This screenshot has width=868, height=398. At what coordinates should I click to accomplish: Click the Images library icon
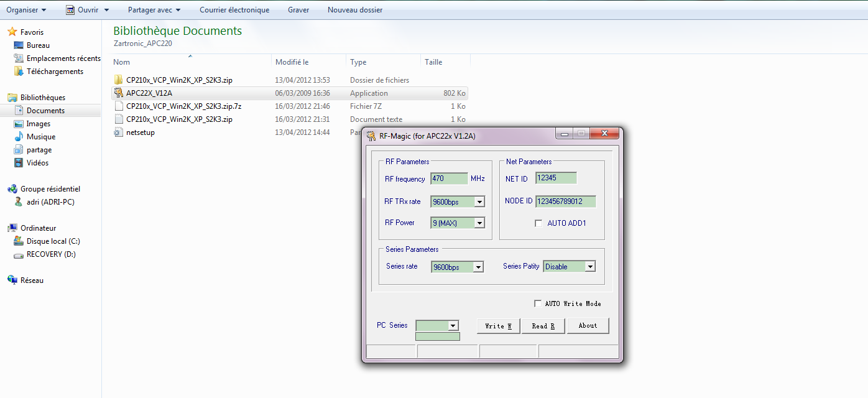tap(19, 123)
